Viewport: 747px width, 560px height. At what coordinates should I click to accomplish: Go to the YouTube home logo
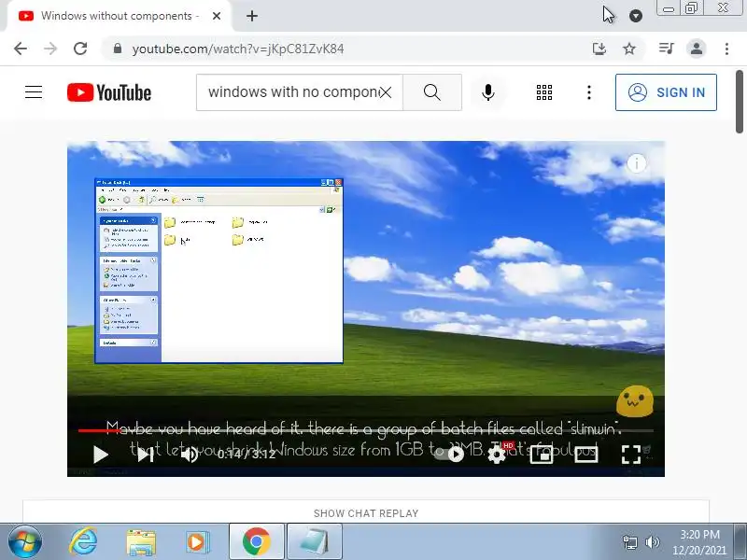[x=109, y=92]
